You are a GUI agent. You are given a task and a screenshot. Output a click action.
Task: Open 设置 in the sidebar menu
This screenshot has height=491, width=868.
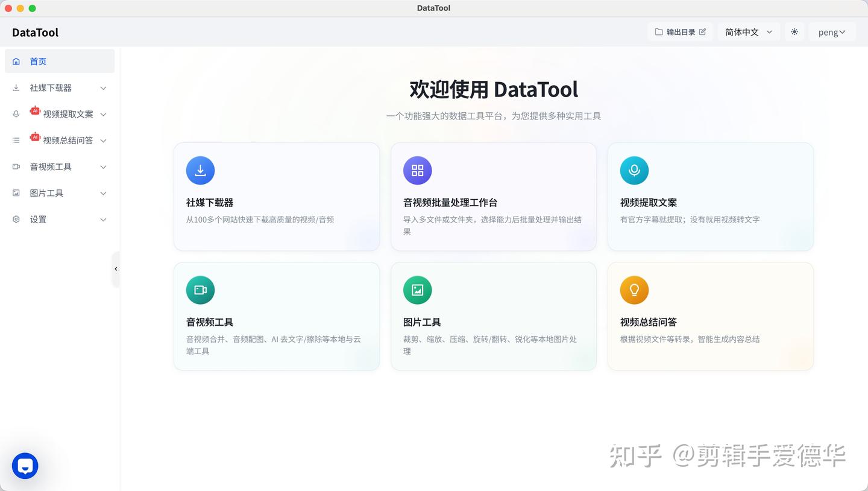tap(60, 220)
